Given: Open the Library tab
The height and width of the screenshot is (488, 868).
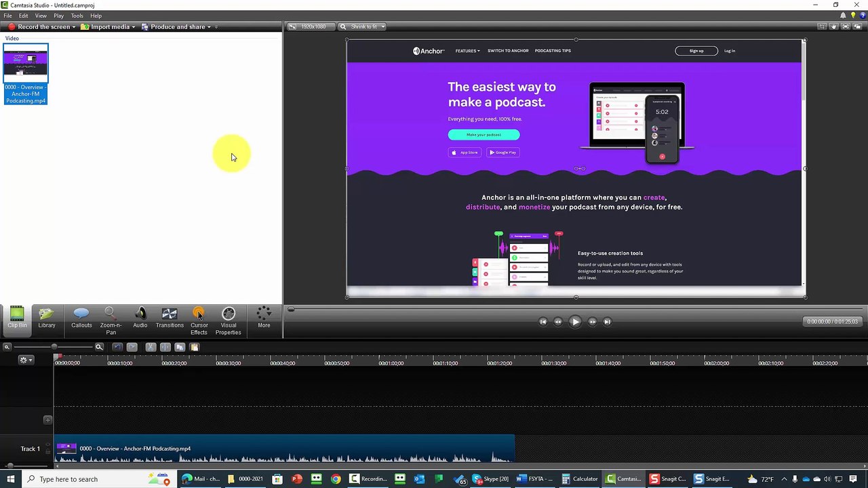Looking at the screenshot, I should coord(47,319).
